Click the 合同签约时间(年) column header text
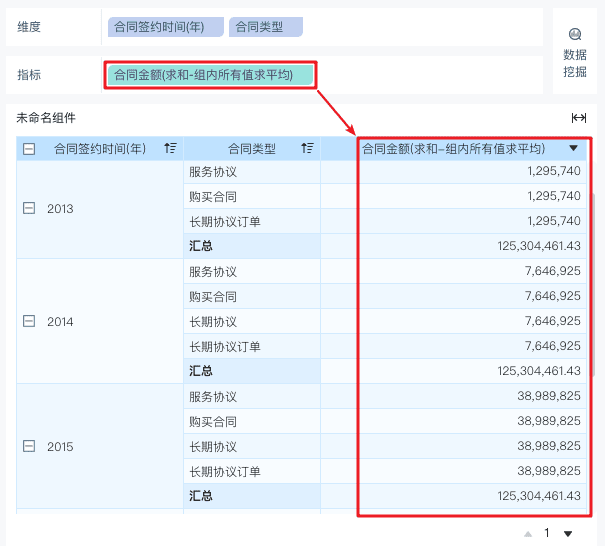Image resolution: width=605 pixels, height=546 pixels. point(100,149)
